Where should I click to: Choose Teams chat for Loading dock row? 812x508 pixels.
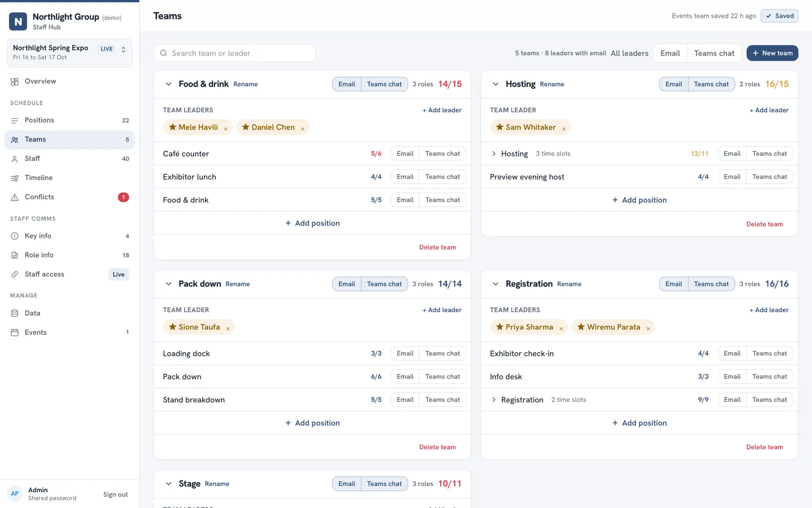443,354
